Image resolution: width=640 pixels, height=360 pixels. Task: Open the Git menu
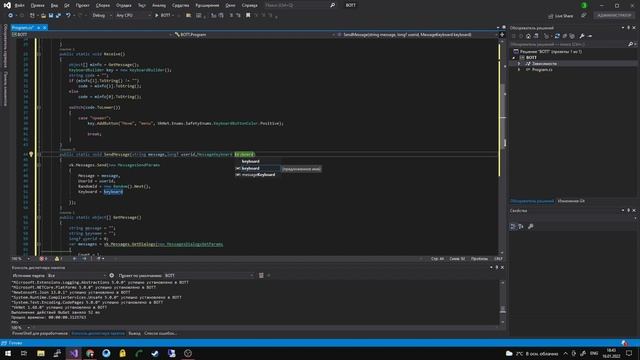tap(67, 5)
